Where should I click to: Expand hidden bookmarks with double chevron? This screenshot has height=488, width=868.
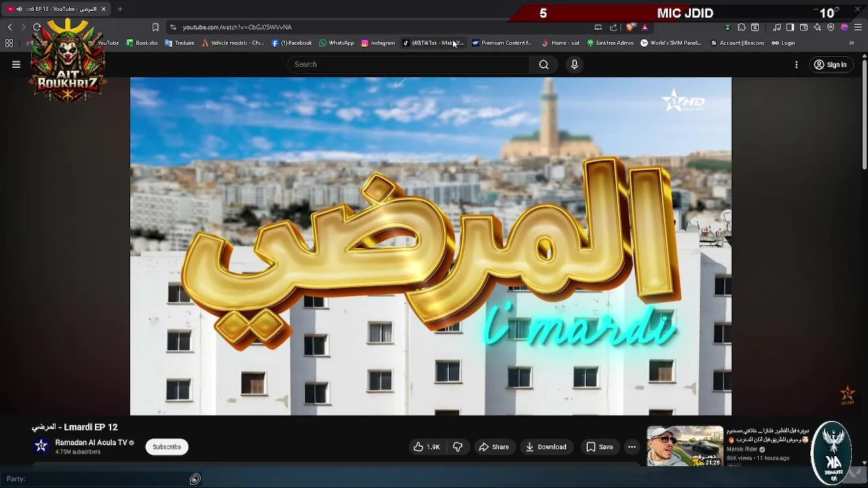click(852, 43)
